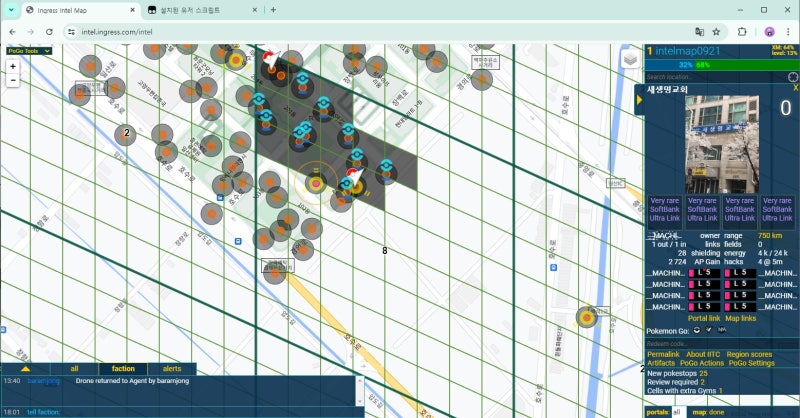Mark portal as Gym icon
Image resolution: width=800 pixels, height=418 pixels.
coord(709,330)
